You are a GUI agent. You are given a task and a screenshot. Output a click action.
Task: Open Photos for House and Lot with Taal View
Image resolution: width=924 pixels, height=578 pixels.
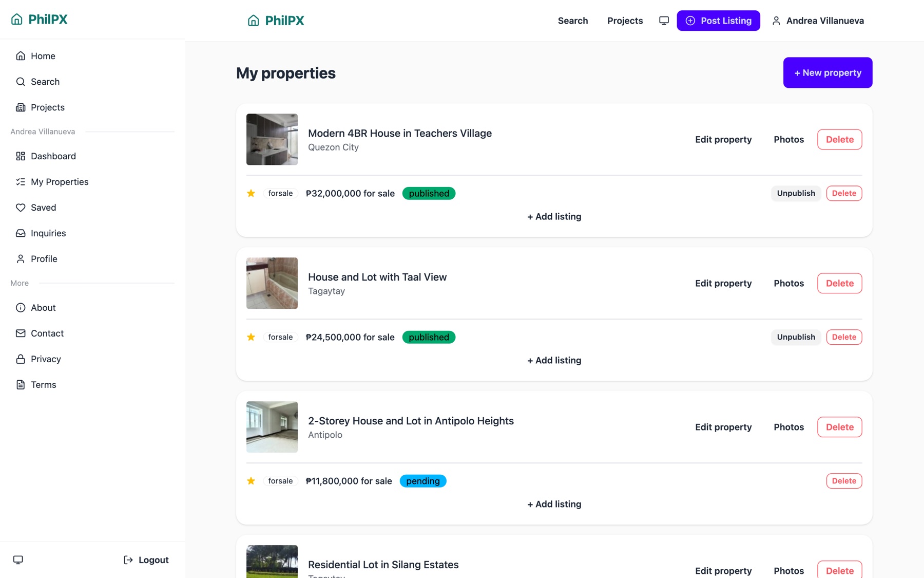pos(789,283)
